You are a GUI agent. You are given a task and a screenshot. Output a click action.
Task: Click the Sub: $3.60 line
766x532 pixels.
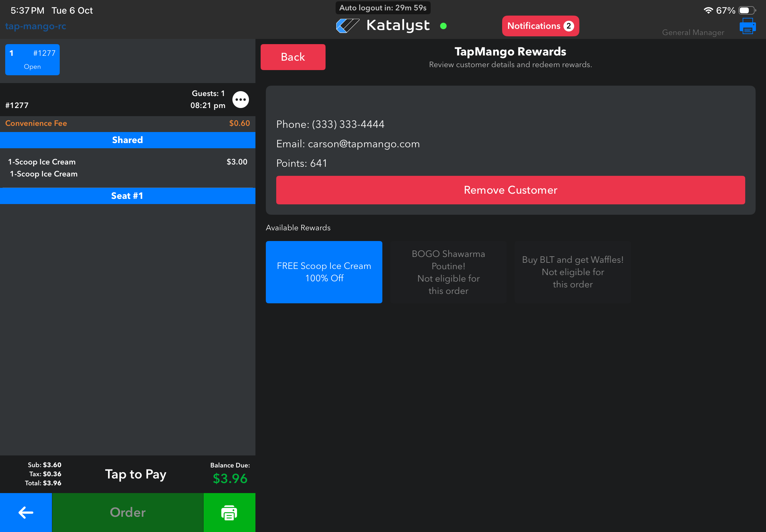(44, 465)
